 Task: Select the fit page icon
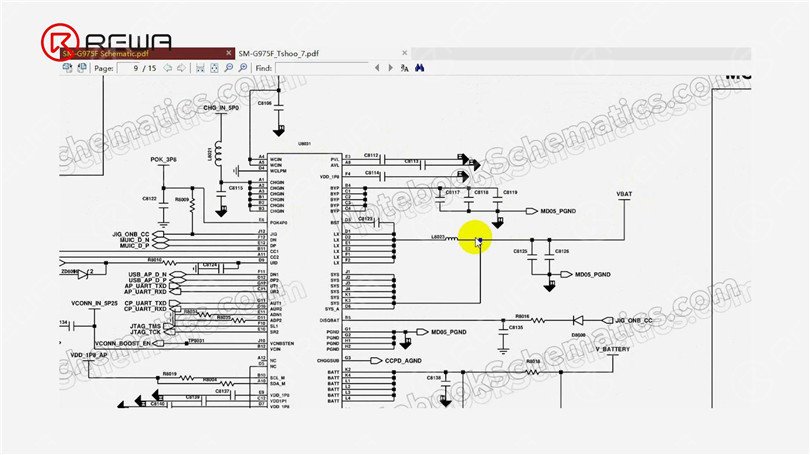[214, 68]
